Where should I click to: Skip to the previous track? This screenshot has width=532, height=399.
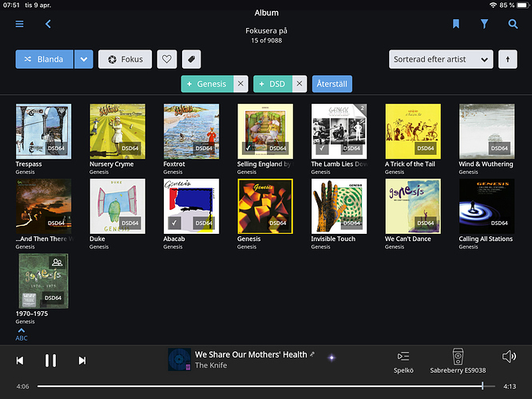tap(20, 361)
